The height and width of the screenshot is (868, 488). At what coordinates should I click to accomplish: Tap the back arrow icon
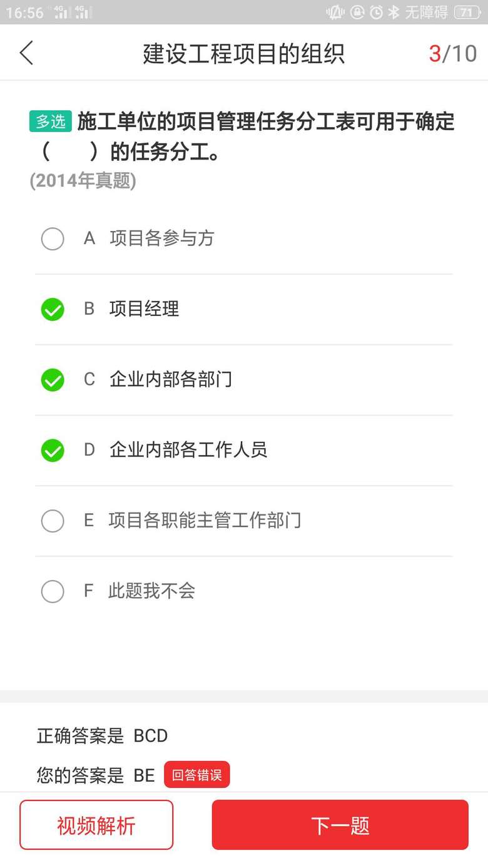(26, 53)
